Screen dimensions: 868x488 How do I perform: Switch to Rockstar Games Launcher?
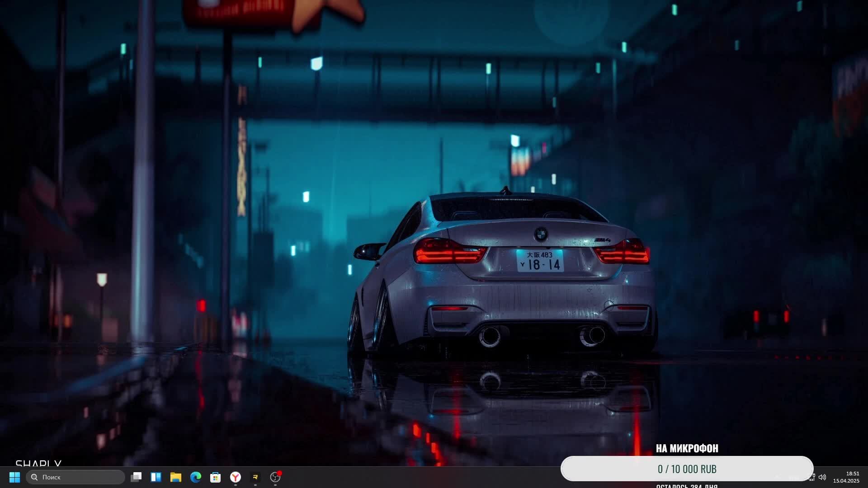pyautogui.click(x=255, y=477)
